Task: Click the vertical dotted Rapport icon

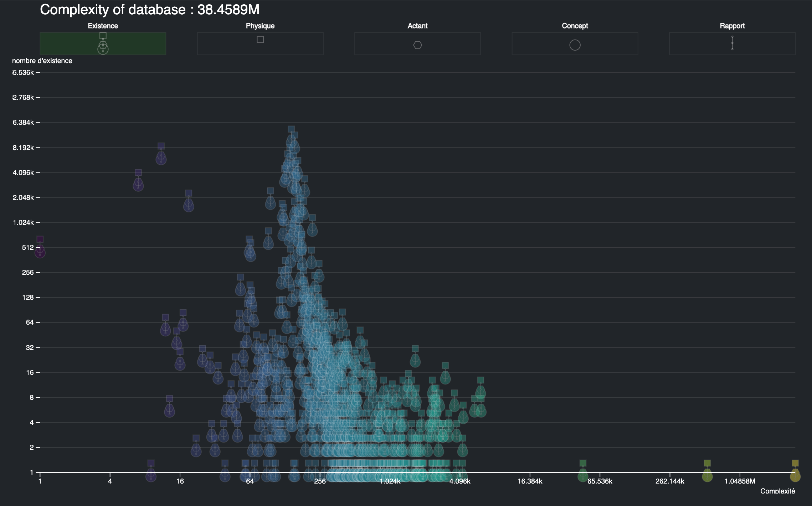Action: 732,43
